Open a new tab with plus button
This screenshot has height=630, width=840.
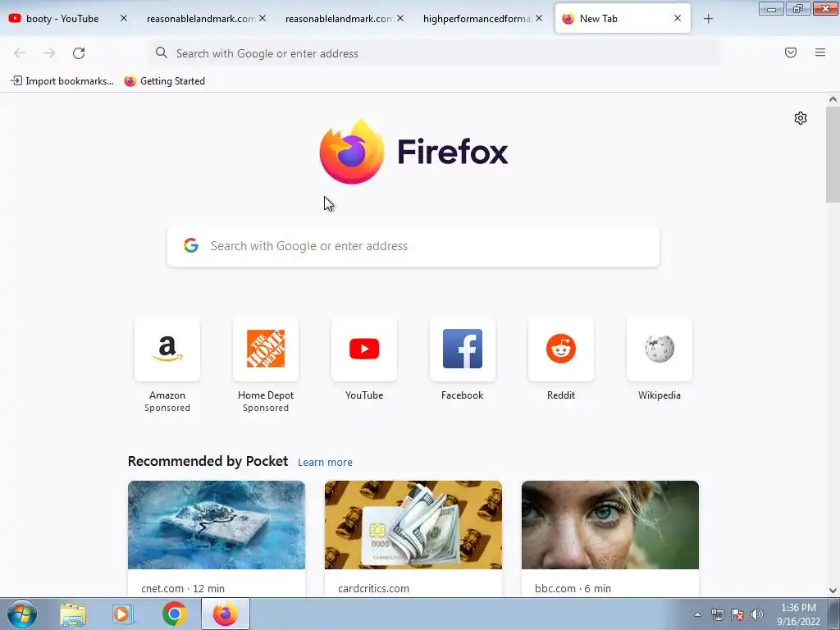coord(708,19)
